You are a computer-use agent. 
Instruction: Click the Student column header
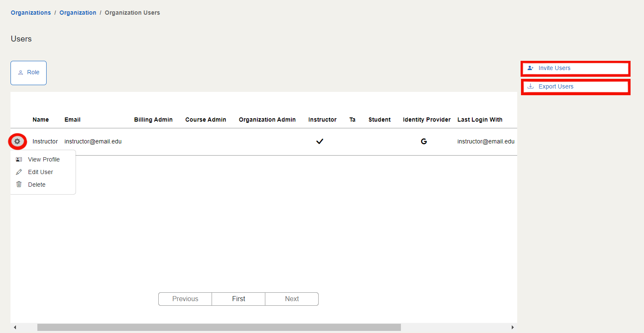pyautogui.click(x=380, y=120)
